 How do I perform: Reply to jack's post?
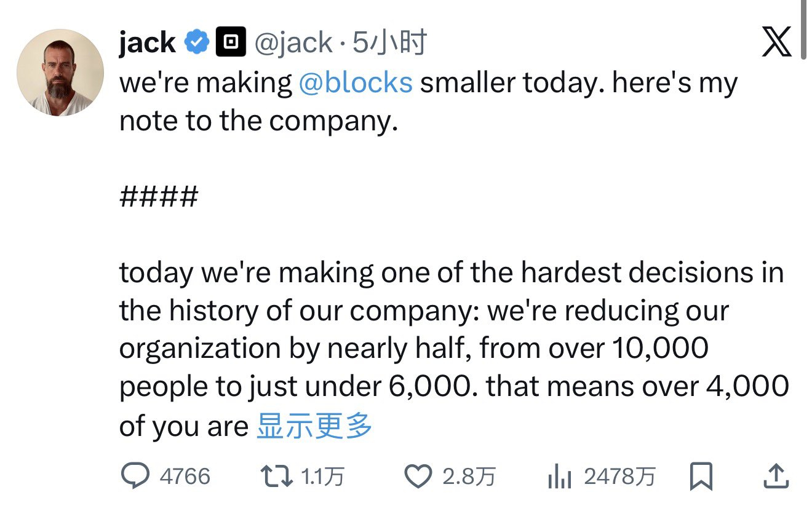tap(137, 475)
